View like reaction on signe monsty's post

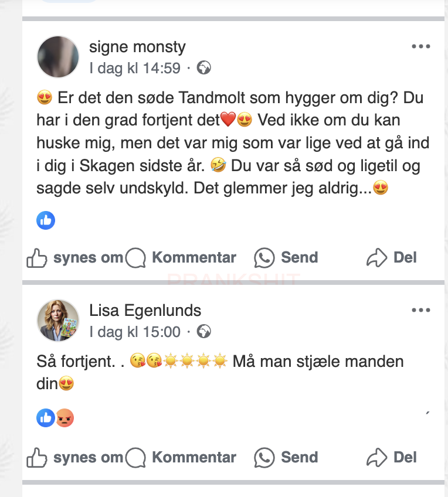pyautogui.click(x=46, y=220)
